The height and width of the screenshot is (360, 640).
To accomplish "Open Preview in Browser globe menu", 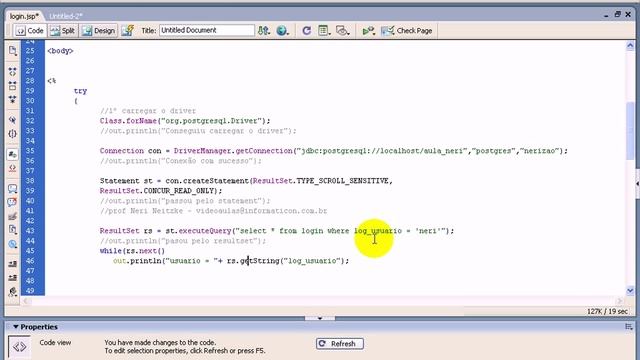I will [x=282, y=31].
